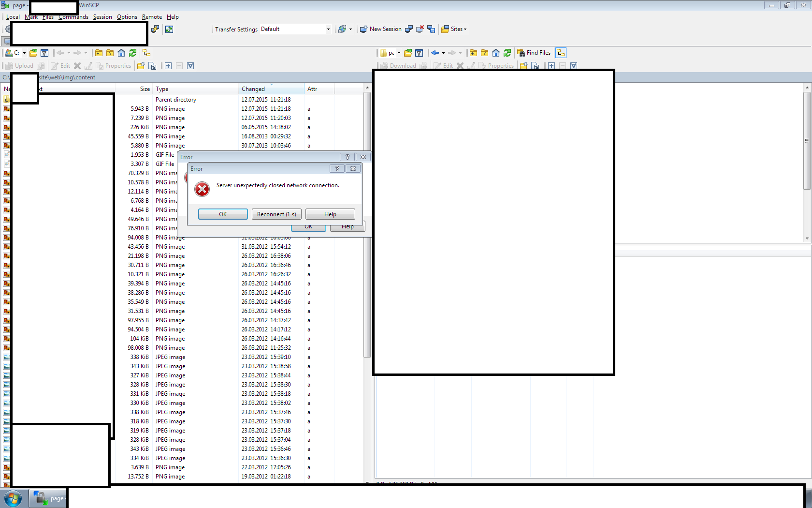Click the remote panel back arrow
Image resolution: width=812 pixels, height=508 pixels.
(435, 53)
